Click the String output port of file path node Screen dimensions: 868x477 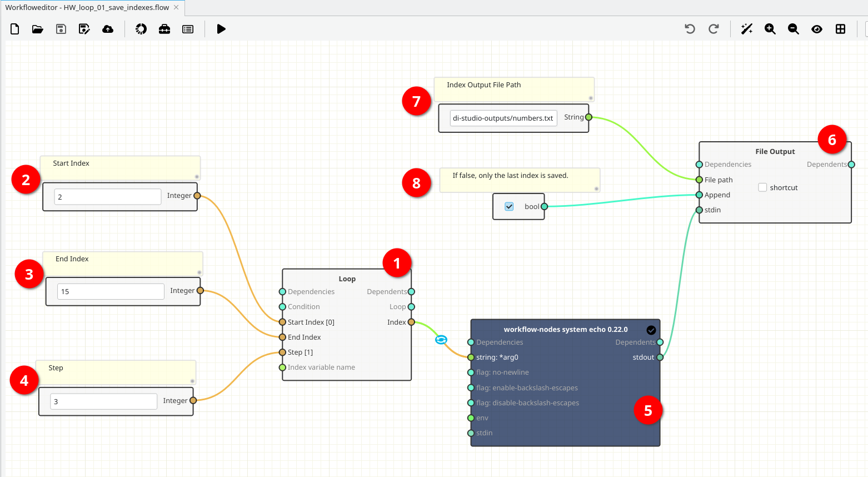tap(588, 117)
